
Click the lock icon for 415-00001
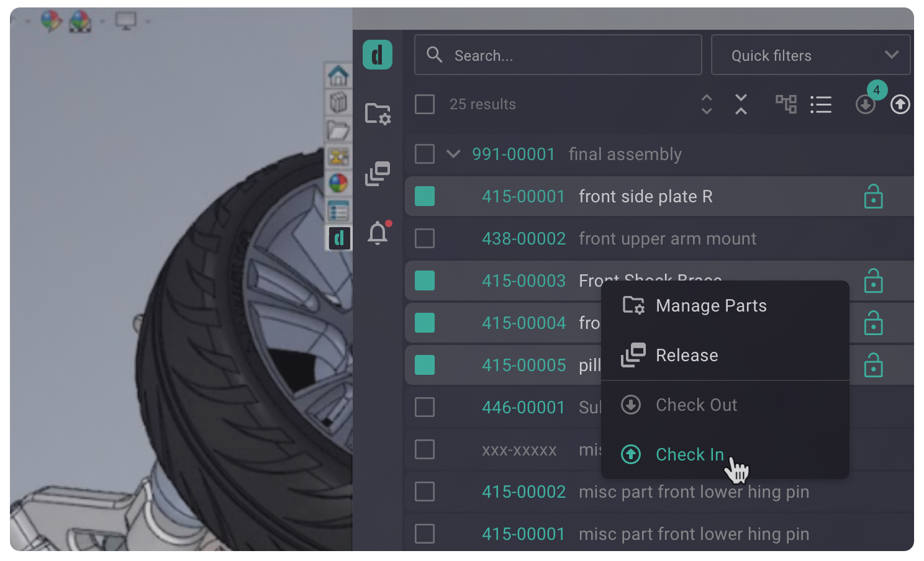point(873,197)
